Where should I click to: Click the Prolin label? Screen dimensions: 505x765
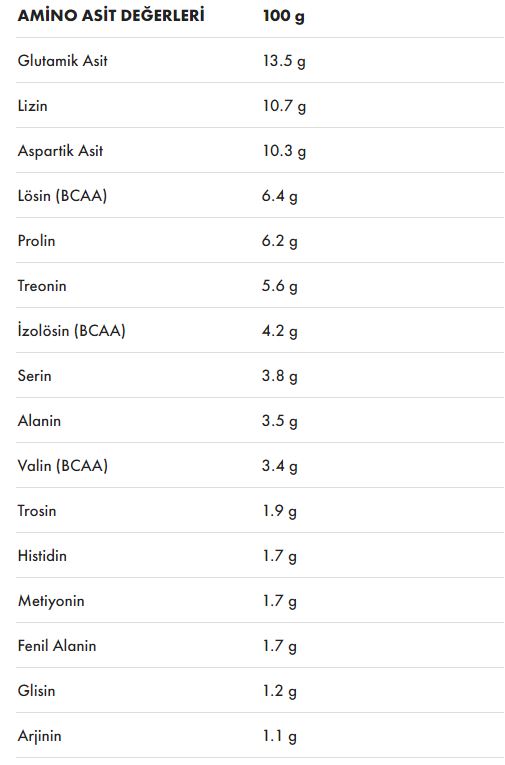pos(37,241)
